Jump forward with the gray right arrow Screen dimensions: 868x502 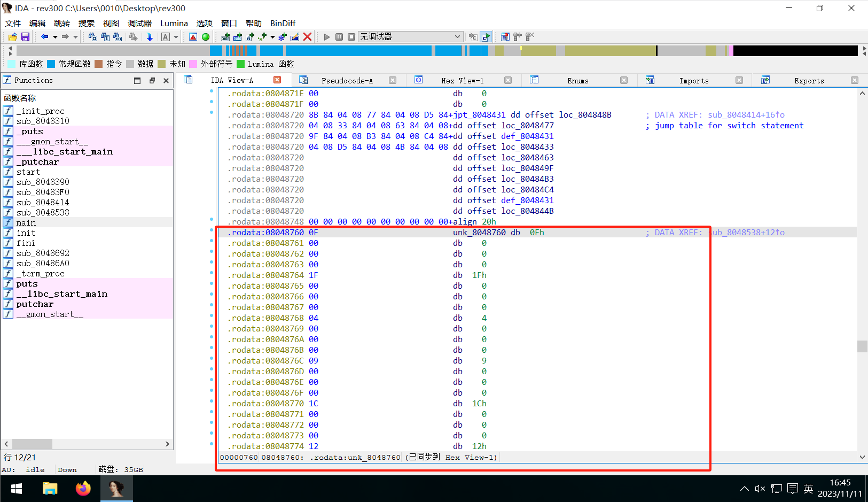(65, 37)
